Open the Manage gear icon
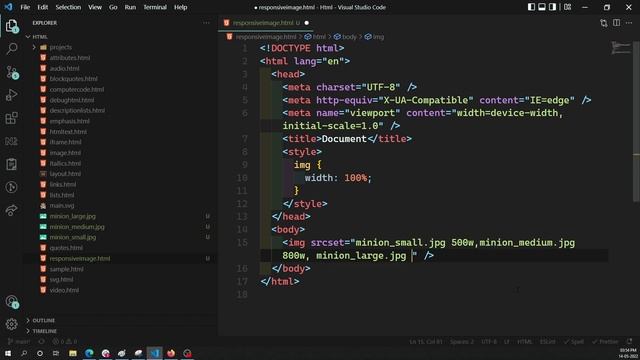 (11, 324)
